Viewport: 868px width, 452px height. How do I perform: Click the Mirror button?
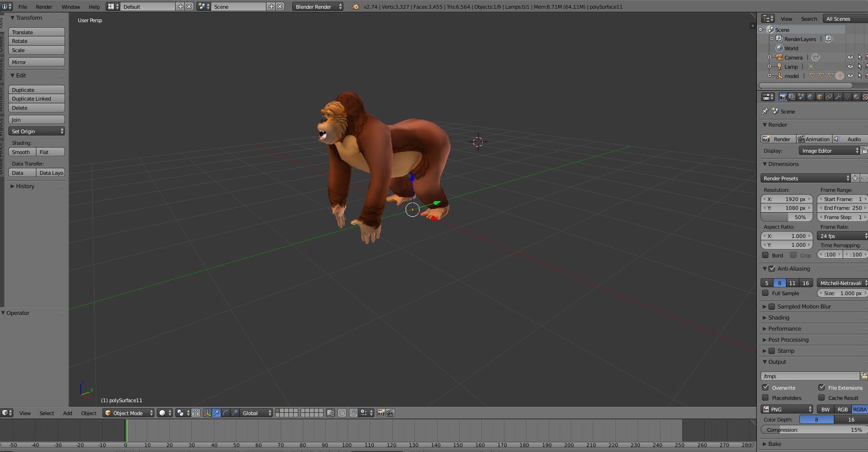tap(36, 62)
